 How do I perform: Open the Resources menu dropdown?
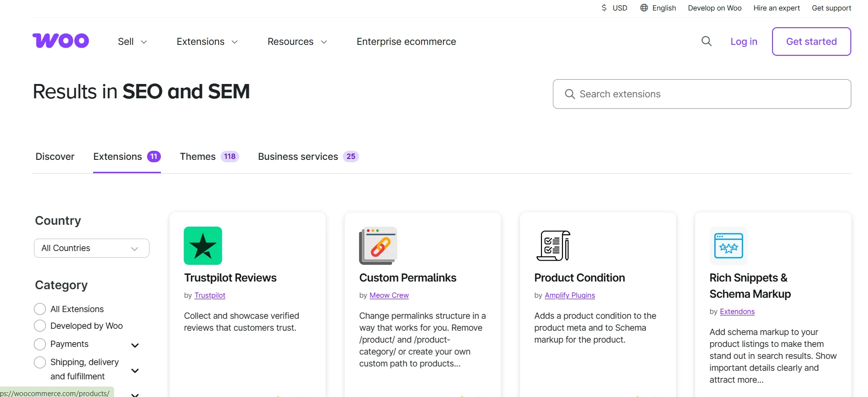point(297,42)
